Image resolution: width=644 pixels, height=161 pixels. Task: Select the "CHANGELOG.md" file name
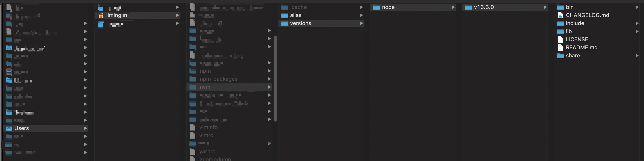pos(587,15)
